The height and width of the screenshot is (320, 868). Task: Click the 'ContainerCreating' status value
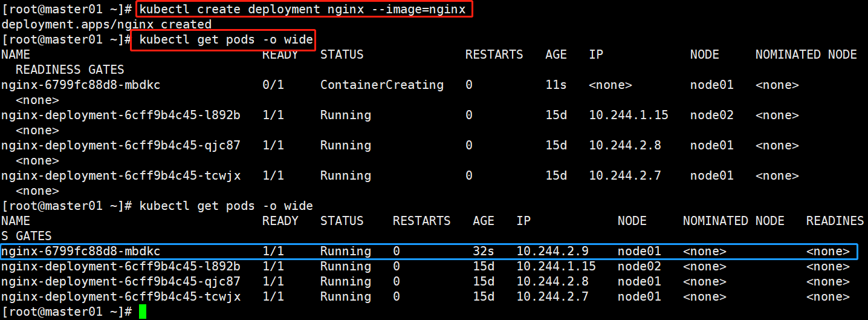coord(381,85)
